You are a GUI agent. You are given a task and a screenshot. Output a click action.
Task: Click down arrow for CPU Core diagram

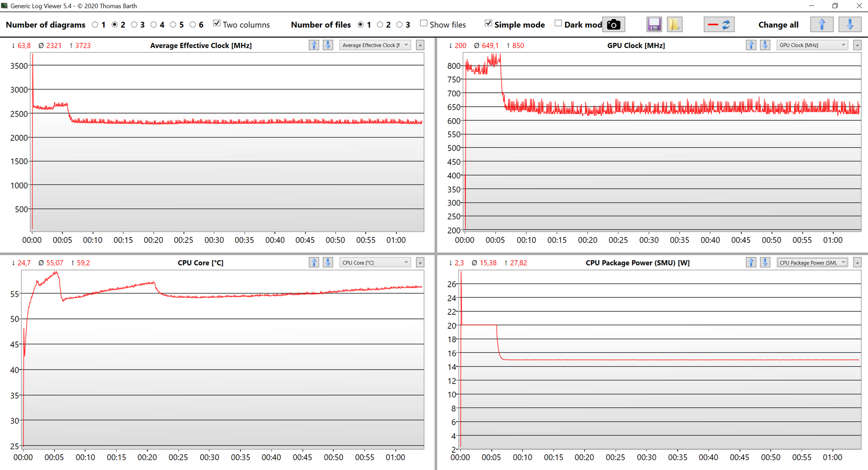pos(328,262)
